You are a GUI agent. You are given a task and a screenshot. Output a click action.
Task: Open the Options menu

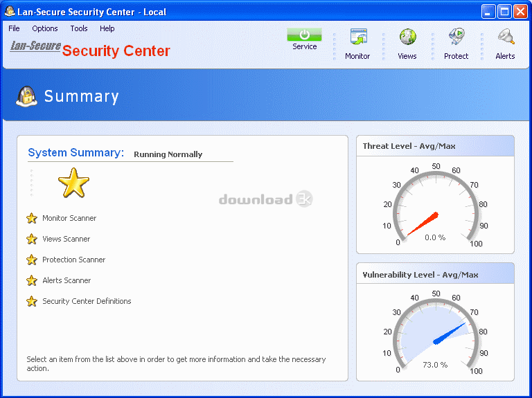click(x=45, y=28)
